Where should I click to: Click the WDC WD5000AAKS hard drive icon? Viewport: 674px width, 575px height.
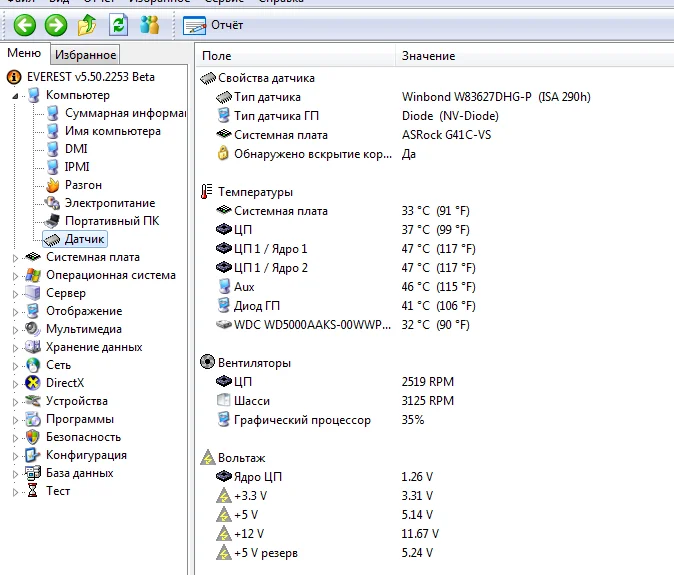tap(224, 324)
